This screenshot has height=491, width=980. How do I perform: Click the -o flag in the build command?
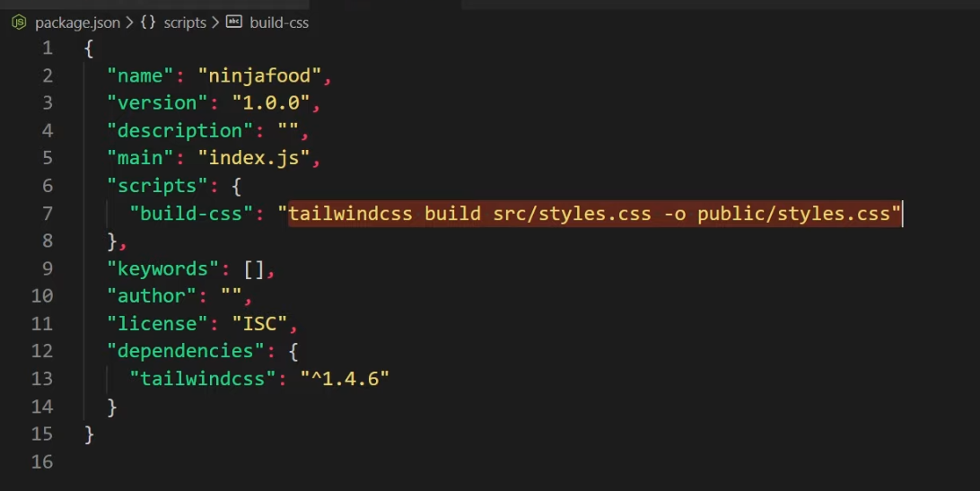point(674,214)
